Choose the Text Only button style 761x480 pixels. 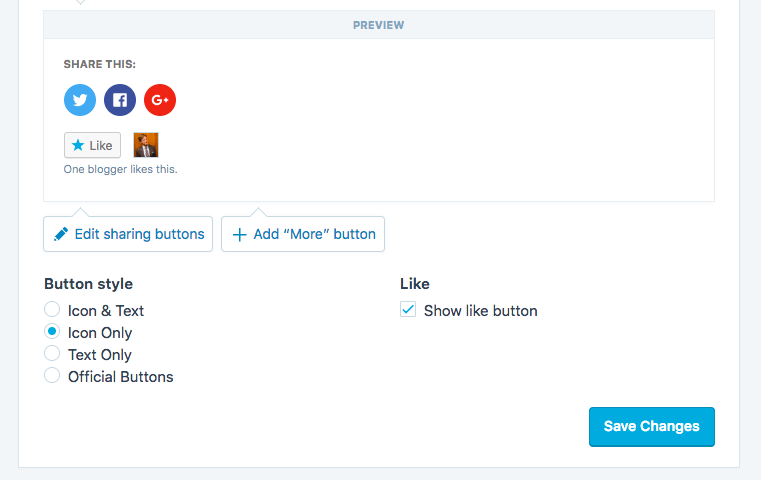[52, 354]
